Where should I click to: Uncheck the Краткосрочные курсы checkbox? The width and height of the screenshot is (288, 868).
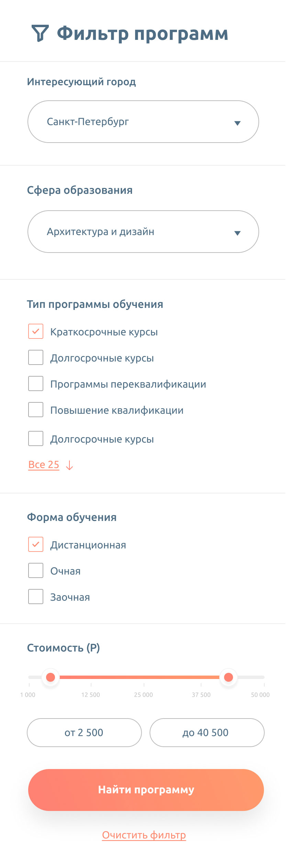36,331
